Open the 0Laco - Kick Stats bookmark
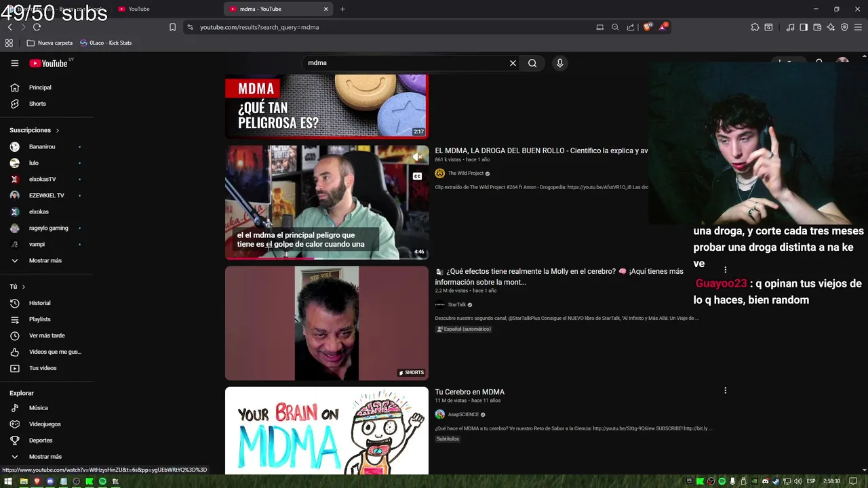This screenshot has height=488, width=868. [x=106, y=43]
